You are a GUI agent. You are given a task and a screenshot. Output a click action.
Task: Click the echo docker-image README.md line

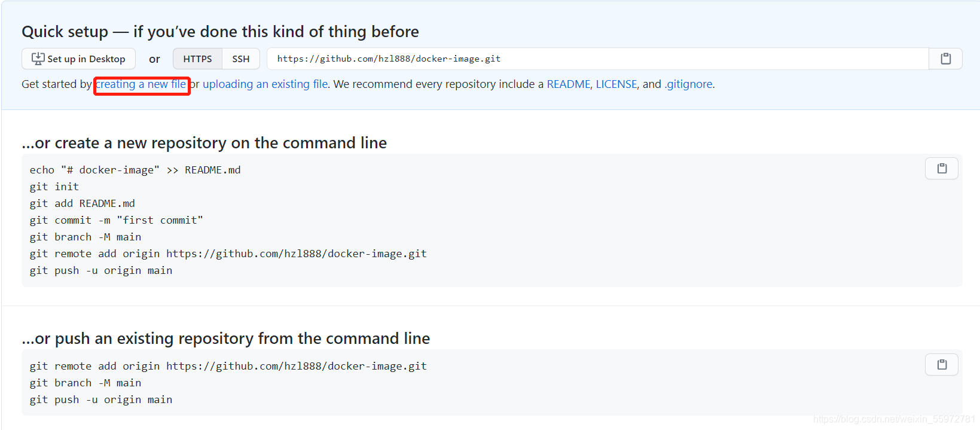tap(135, 170)
